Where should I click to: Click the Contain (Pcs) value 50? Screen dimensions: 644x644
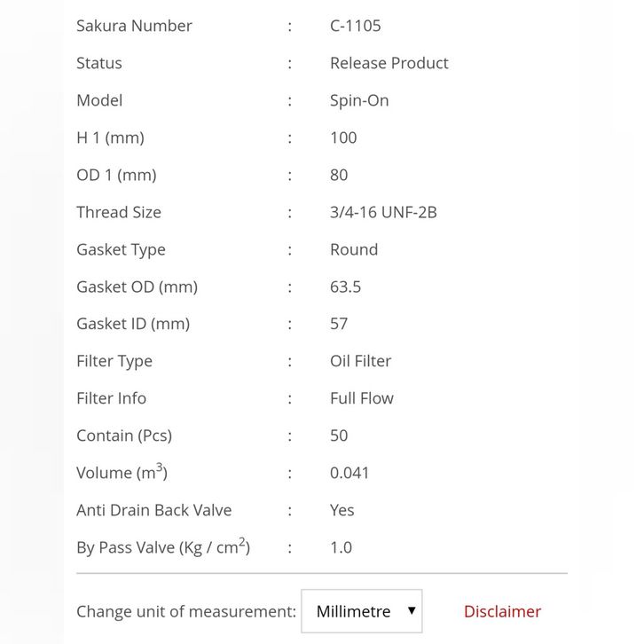click(339, 436)
